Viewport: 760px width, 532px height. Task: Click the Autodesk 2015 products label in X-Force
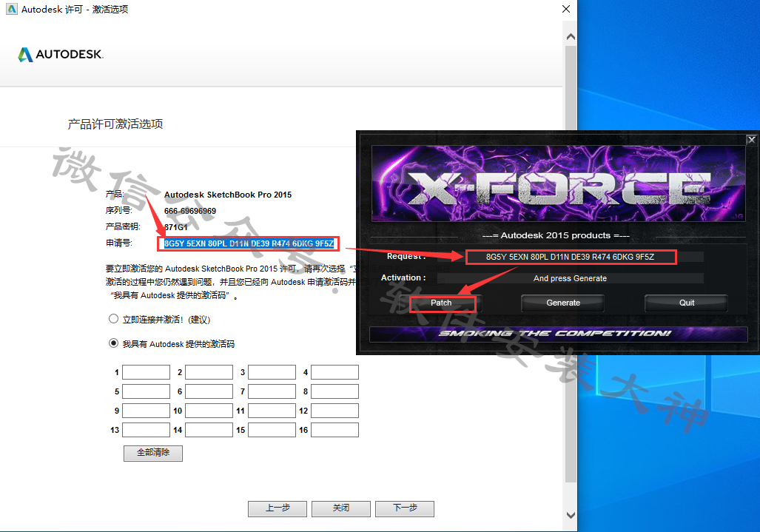click(x=556, y=235)
